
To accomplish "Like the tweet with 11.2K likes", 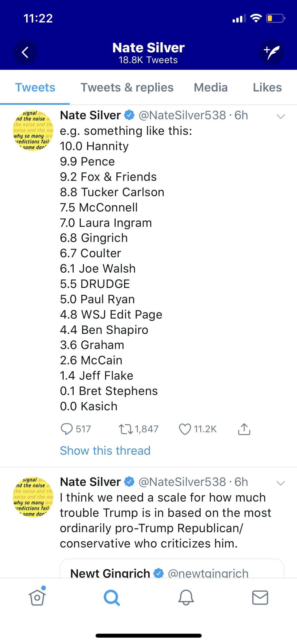I will (185, 429).
